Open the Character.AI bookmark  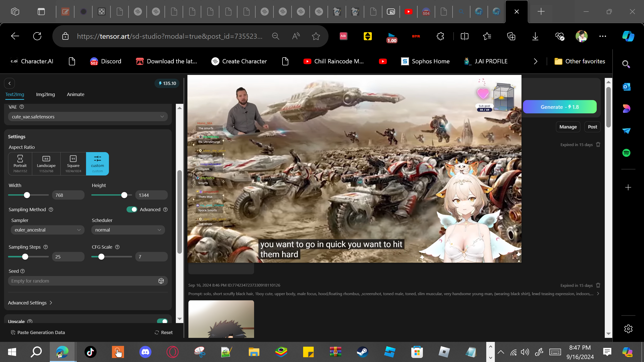(x=32, y=61)
